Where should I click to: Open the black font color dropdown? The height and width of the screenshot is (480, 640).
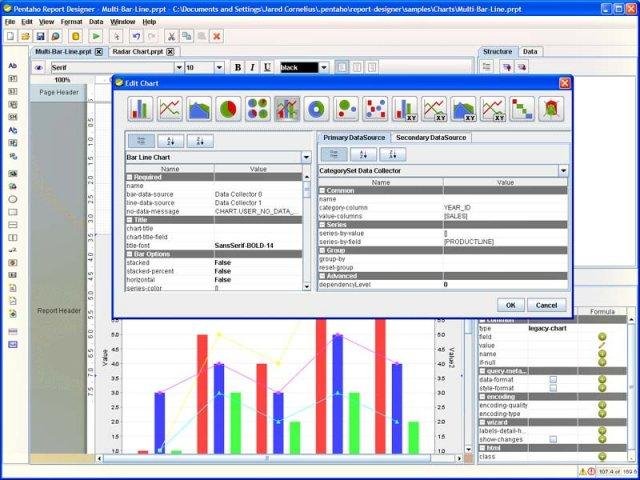coord(324,67)
